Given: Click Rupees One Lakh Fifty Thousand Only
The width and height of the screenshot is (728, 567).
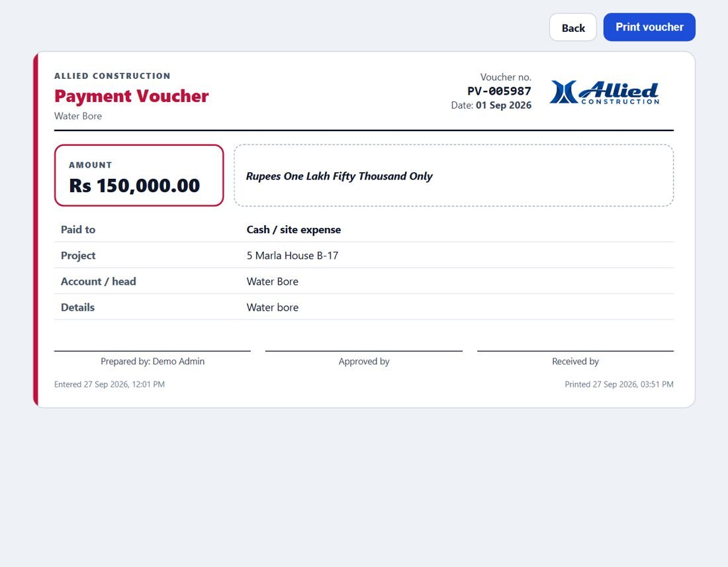Looking at the screenshot, I should click(339, 176).
